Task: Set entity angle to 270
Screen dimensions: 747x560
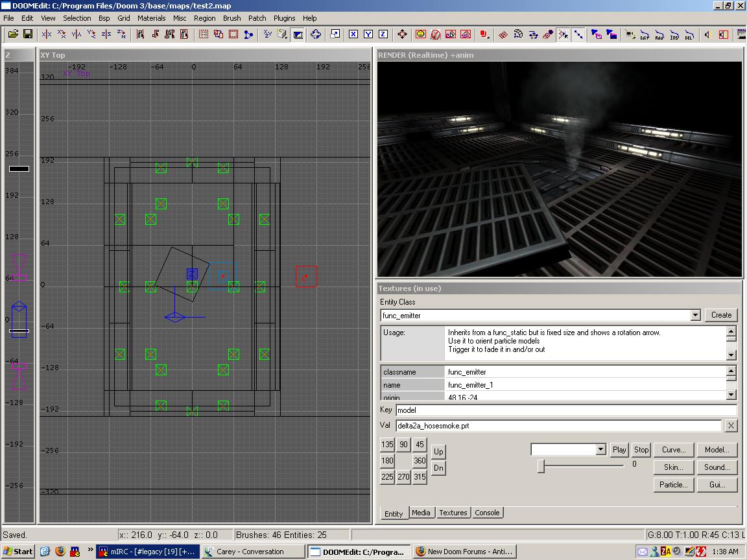Action: pos(403,476)
